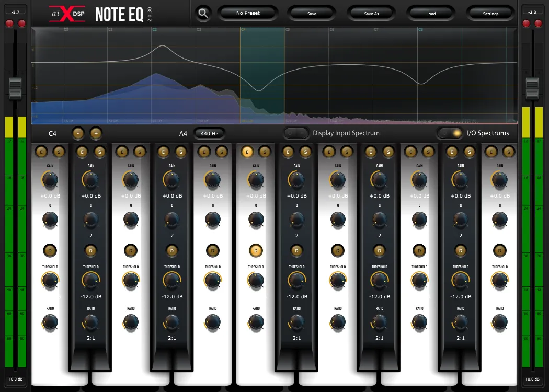Toggle the E button on the D key
The image size is (549, 392).
pyautogui.click(x=122, y=152)
